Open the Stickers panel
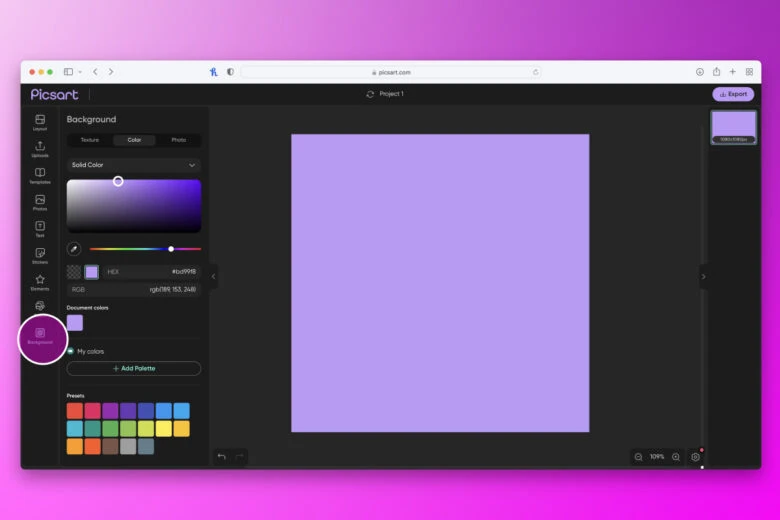The height and width of the screenshot is (520, 780). point(40,255)
